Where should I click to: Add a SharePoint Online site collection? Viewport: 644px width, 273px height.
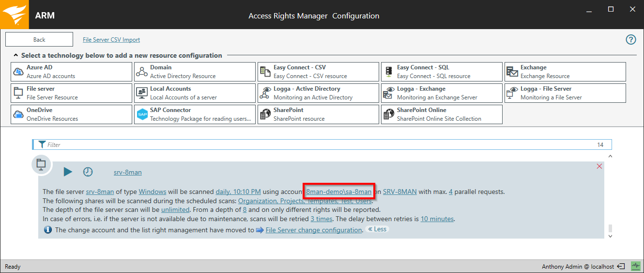[442, 114]
